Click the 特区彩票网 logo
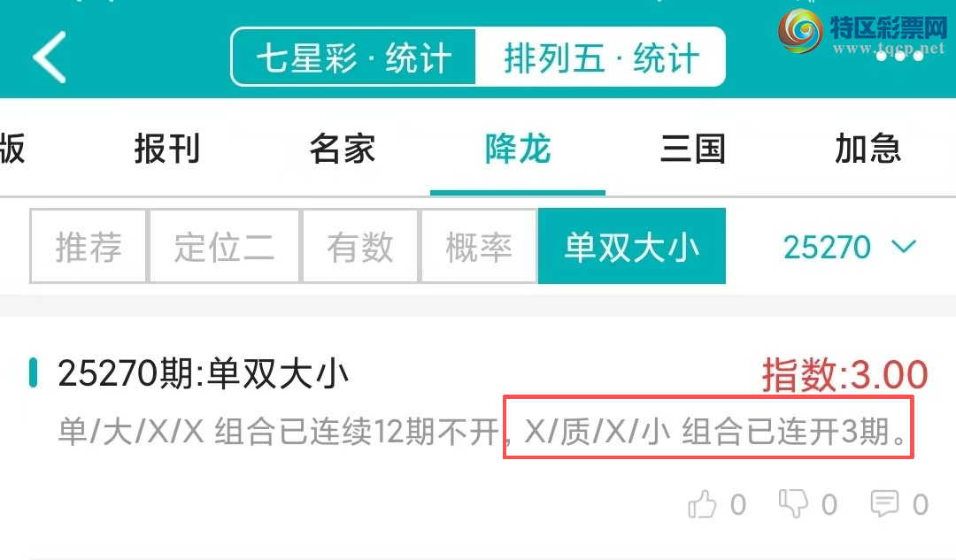956x560 pixels. [x=862, y=32]
